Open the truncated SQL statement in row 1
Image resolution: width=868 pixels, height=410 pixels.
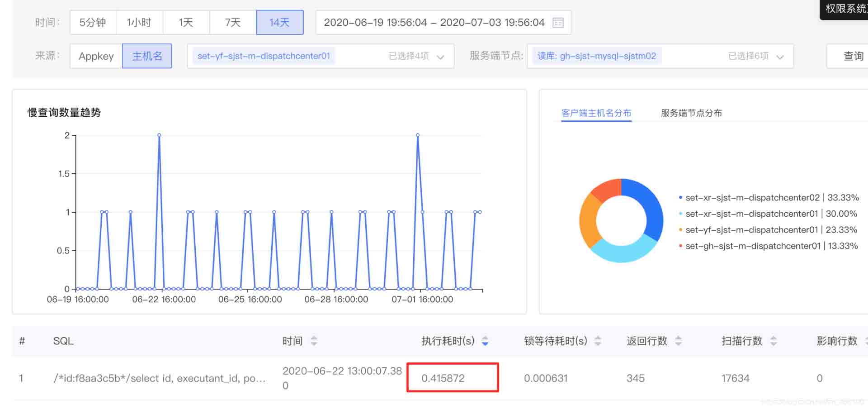tap(159, 378)
